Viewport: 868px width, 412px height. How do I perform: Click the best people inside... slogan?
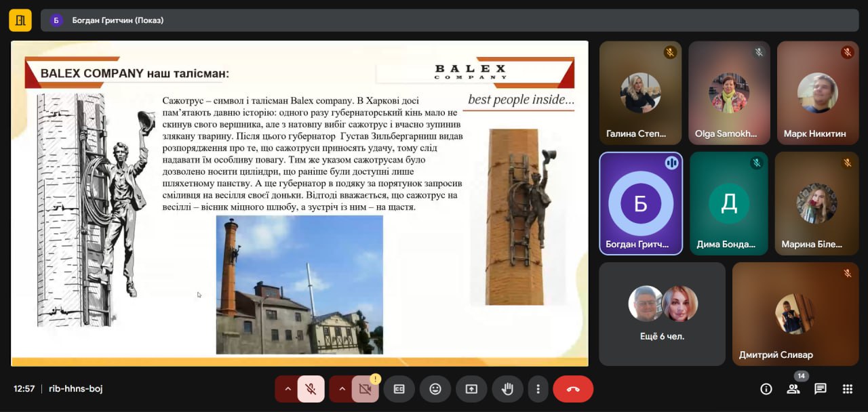521,100
